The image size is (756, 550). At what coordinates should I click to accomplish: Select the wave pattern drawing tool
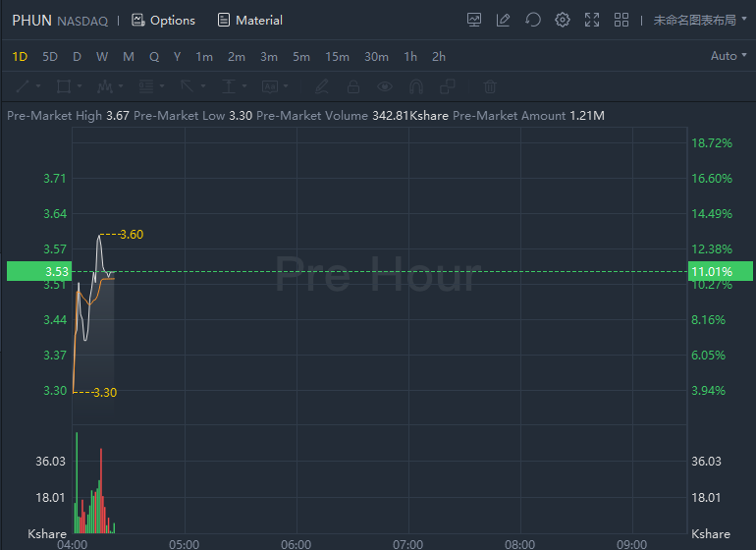click(105, 86)
